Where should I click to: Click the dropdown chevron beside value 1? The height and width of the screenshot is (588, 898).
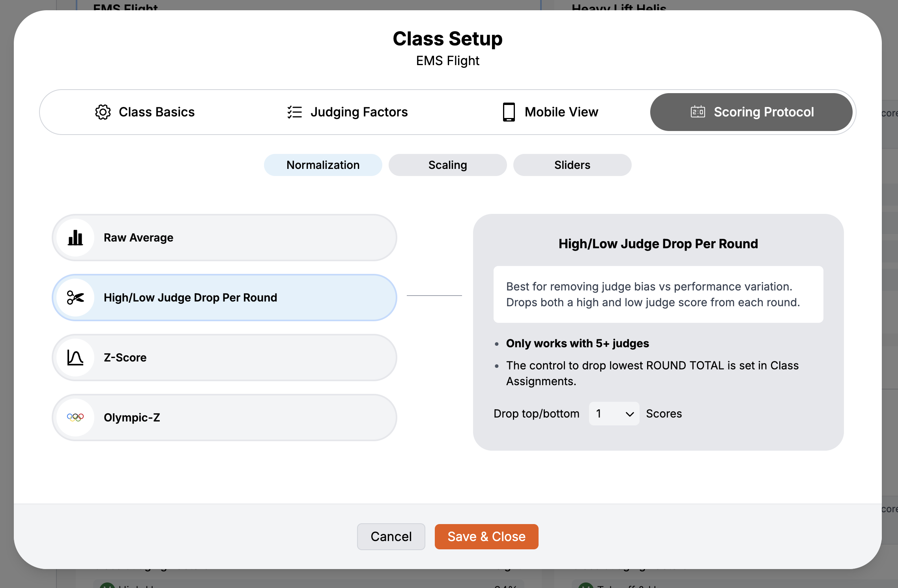coord(630,414)
